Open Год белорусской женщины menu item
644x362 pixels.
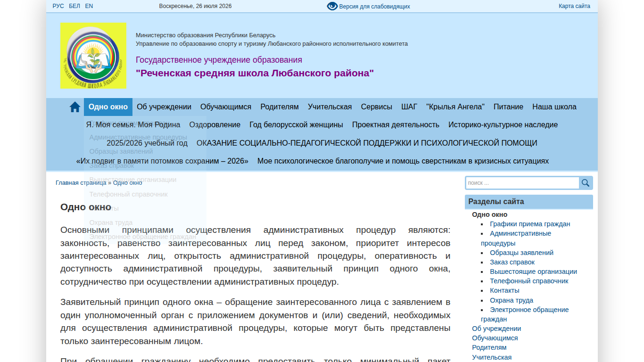click(x=296, y=125)
